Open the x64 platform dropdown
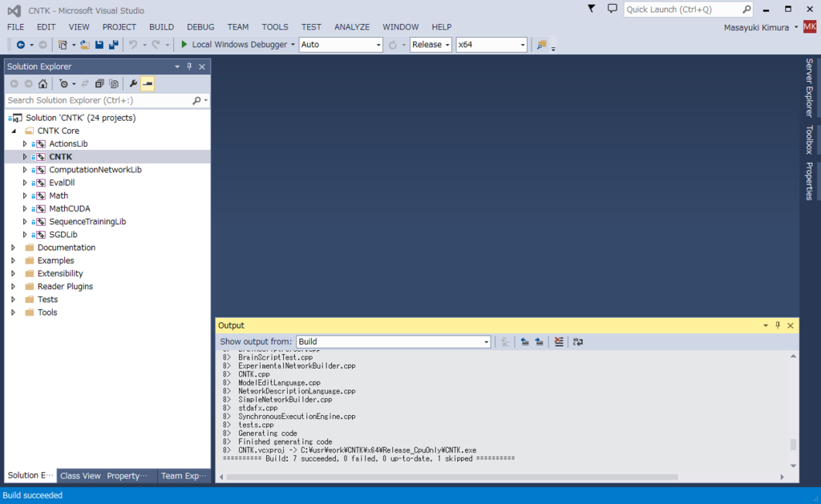 pos(491,45)
